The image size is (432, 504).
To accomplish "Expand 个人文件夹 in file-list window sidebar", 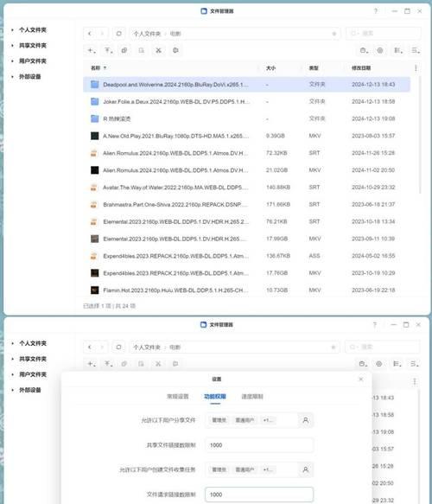I will tap(12, 30).
